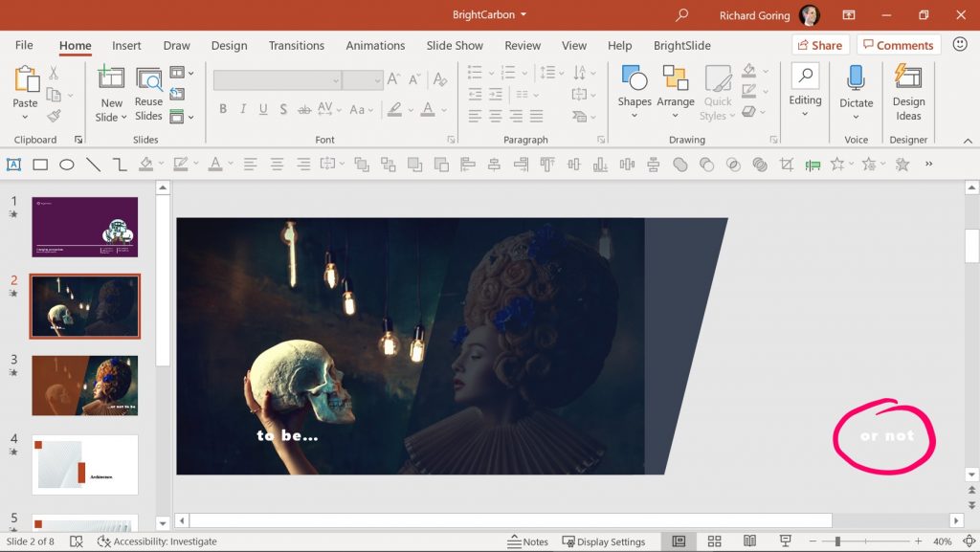
Task: Switch to Design tab
Action: [229, 45]
